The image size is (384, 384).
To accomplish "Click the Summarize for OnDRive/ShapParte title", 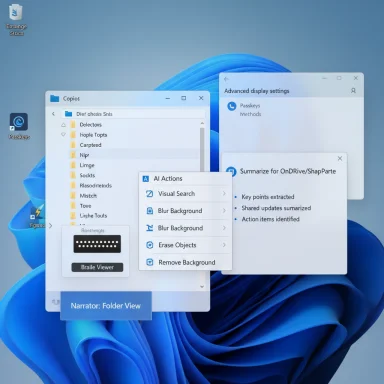I will tap(288, 171).
